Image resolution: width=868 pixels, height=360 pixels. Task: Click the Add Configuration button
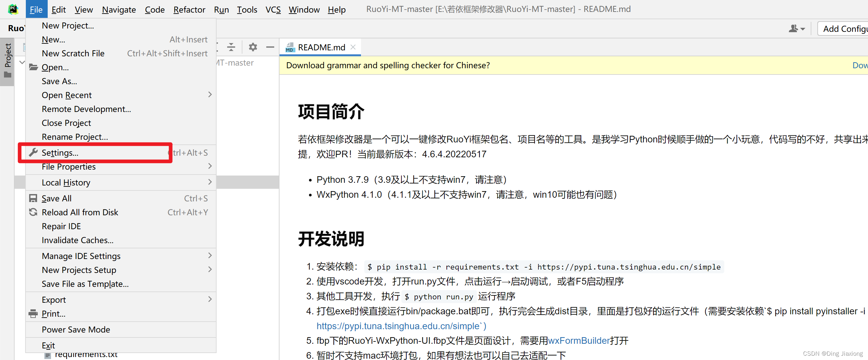pos(843,29)
